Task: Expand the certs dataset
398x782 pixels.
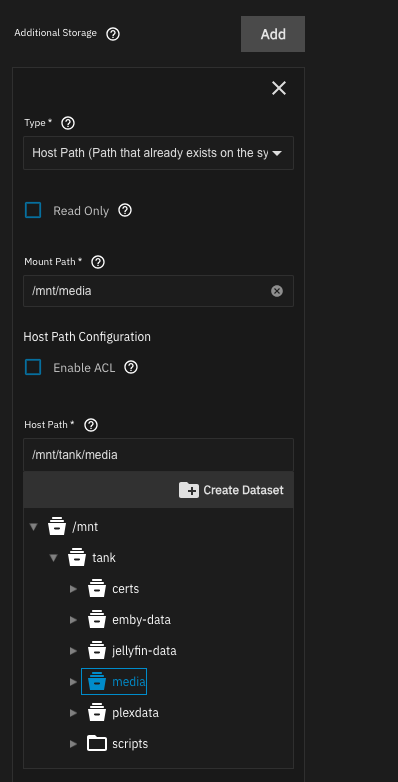Action: 73,588
